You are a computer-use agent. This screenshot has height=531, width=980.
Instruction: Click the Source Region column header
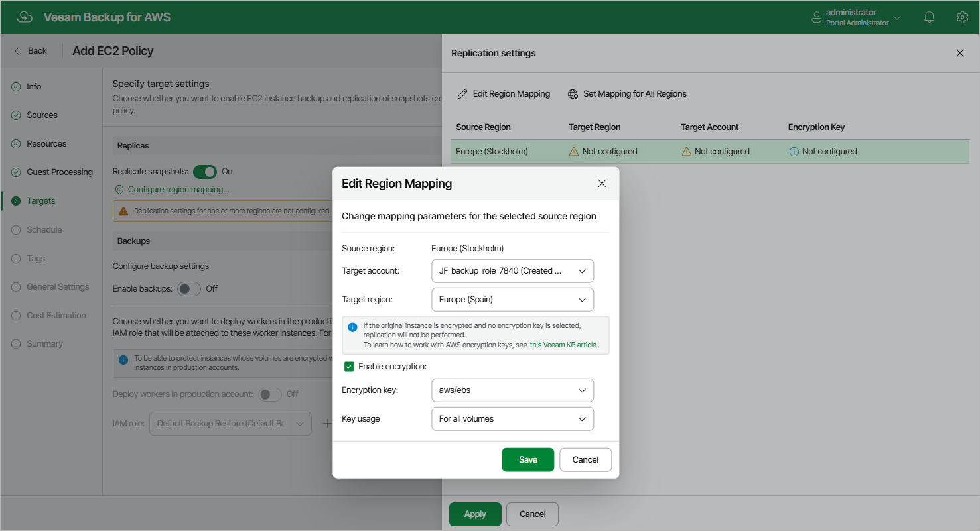click(483, 127)
